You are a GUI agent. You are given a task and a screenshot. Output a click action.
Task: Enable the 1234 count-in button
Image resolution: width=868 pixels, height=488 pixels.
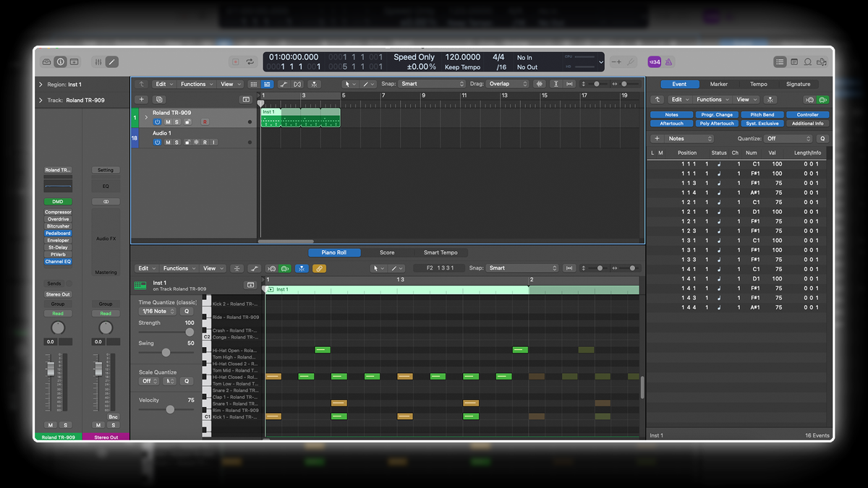coord(654,62)
